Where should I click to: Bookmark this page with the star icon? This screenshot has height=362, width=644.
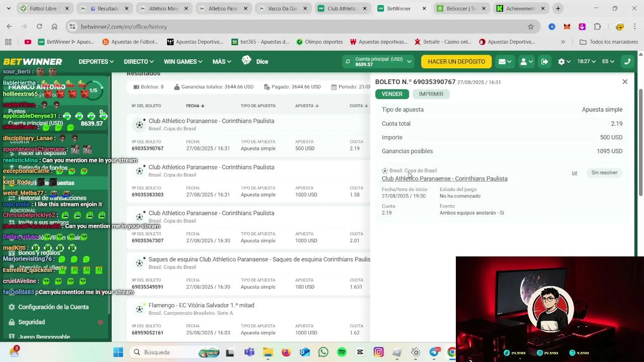click(x=530, y=27)
